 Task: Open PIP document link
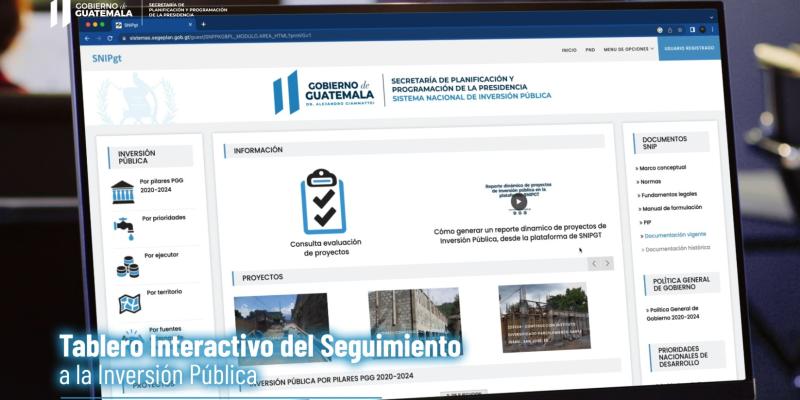coord(645,222)
